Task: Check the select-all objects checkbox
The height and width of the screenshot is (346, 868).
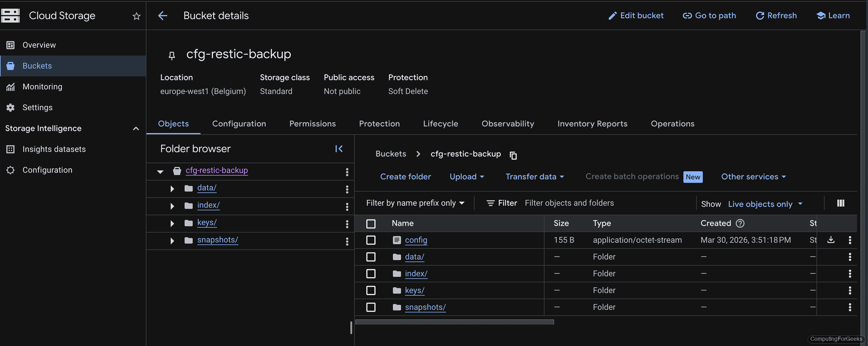Action: point(371,223)
